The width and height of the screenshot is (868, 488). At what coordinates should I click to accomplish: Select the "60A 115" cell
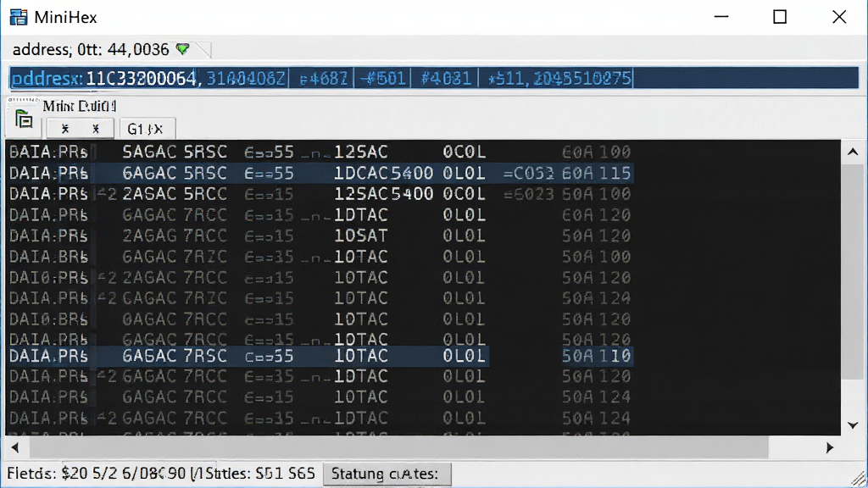click(596, 173)
